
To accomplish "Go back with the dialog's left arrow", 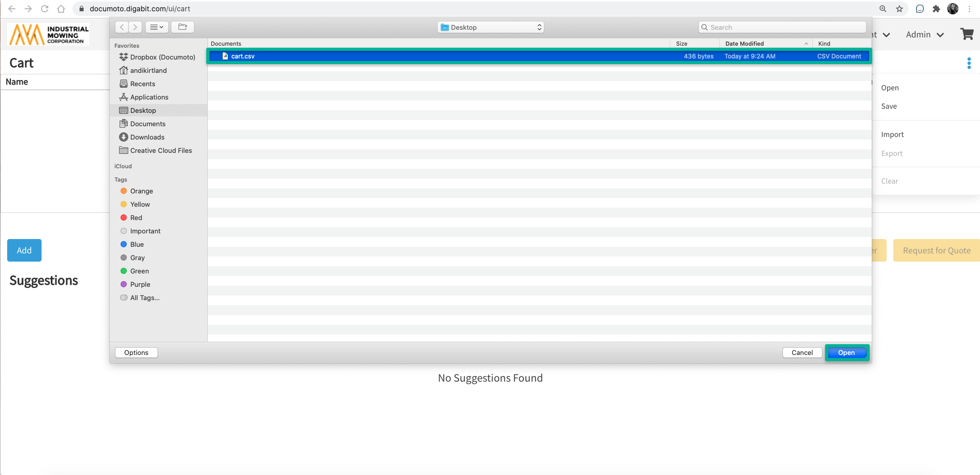I will pyautogui.click(x=122, y=27).
